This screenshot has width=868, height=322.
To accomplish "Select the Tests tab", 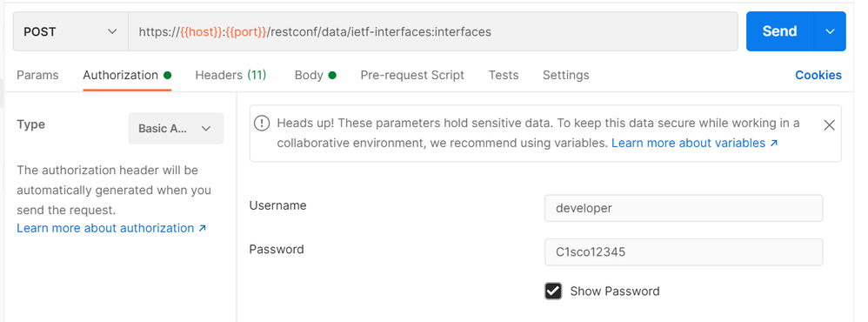I will 504,76.
